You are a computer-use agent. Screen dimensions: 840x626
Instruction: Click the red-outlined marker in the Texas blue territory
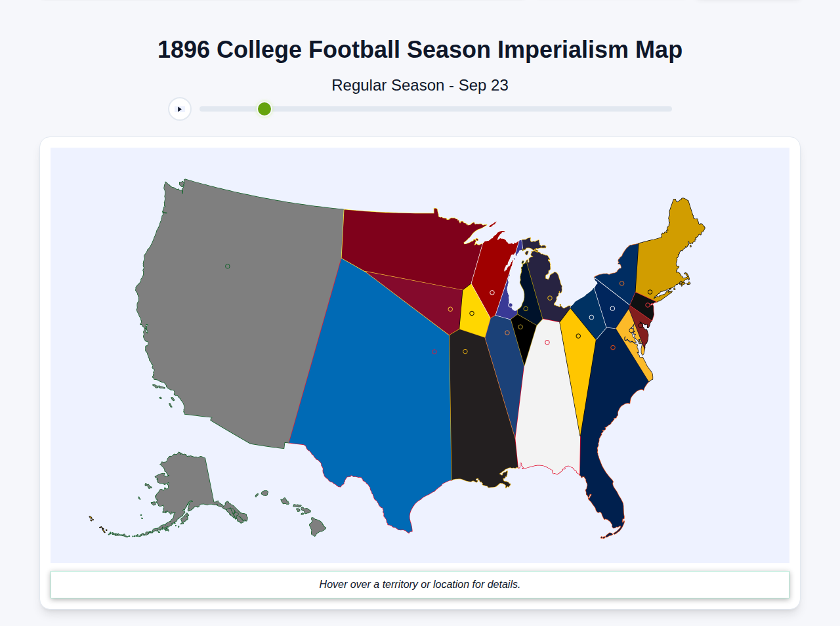(x=434, y=352)
